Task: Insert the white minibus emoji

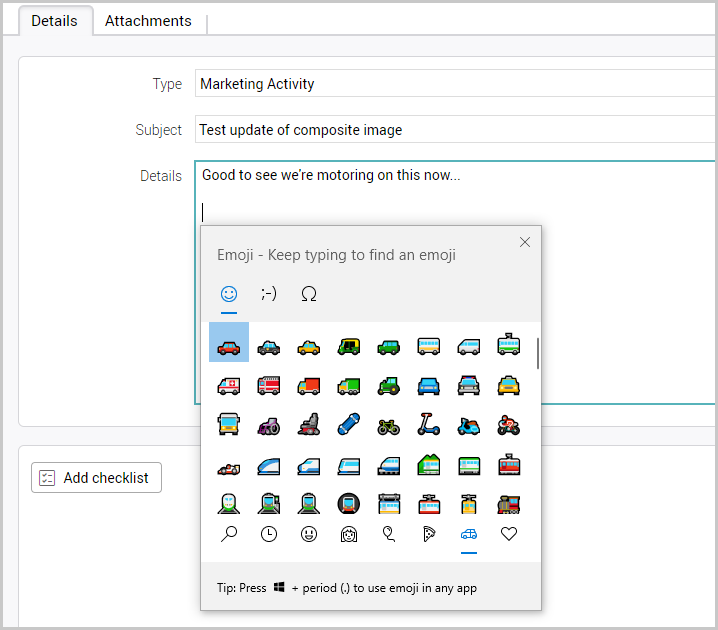Action: 468,347
